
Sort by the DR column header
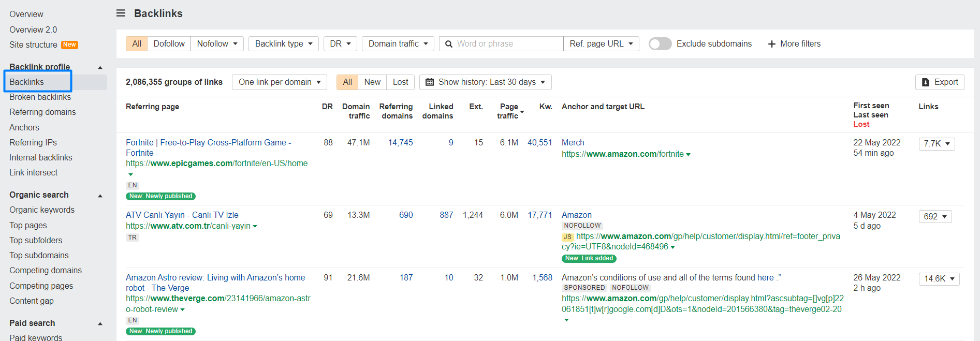(x=327, y=107)
